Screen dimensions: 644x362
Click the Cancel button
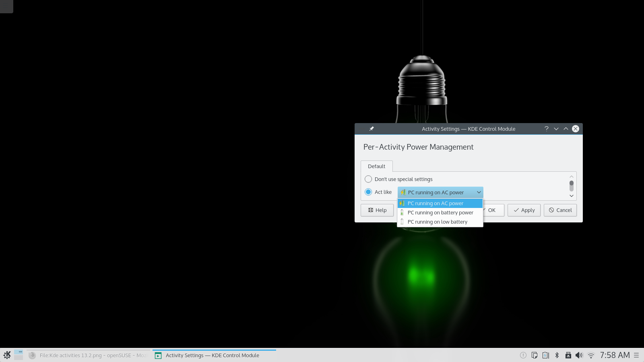(560, 210)
